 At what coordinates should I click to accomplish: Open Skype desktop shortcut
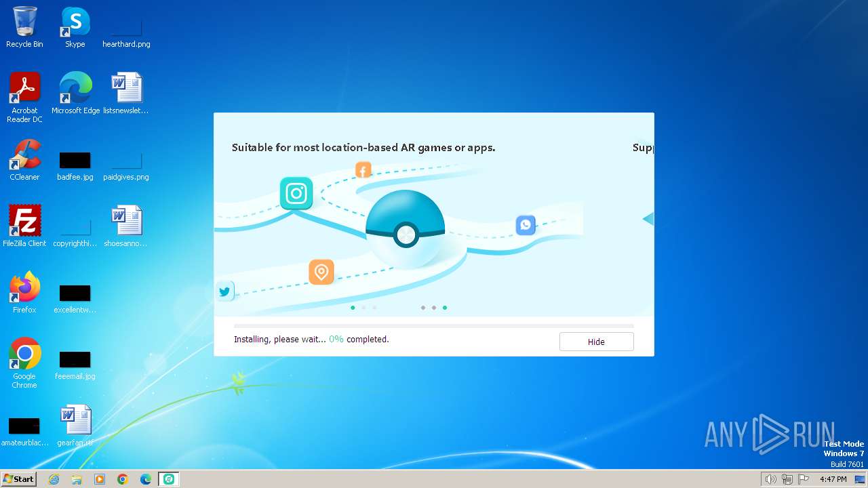75,28
